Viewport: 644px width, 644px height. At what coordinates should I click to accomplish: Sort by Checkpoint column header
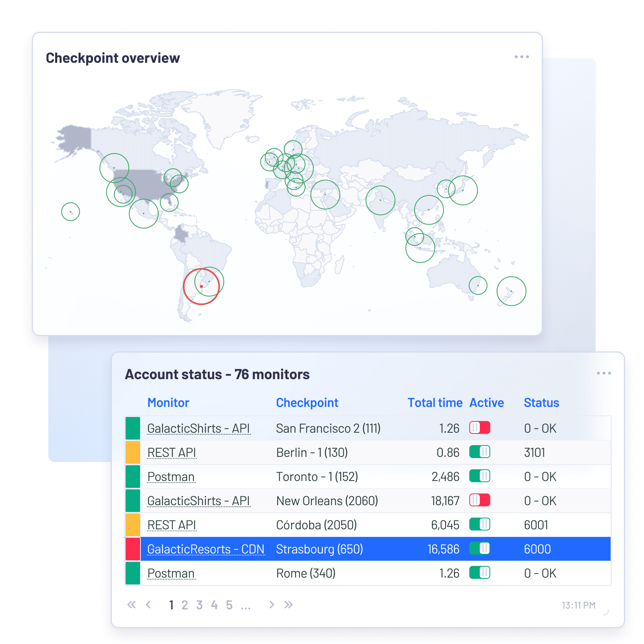pyautogui.click(x=307, y=402)
